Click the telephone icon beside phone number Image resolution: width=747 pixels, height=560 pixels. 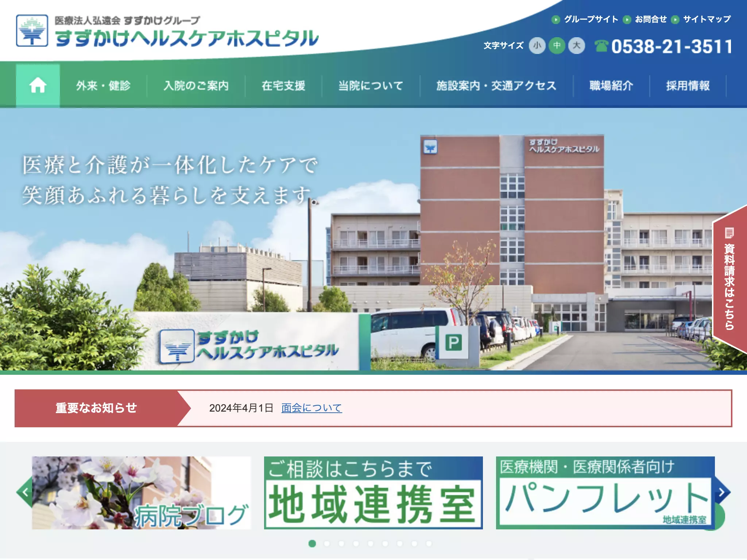pyautogui.click(x=601, y=46)
